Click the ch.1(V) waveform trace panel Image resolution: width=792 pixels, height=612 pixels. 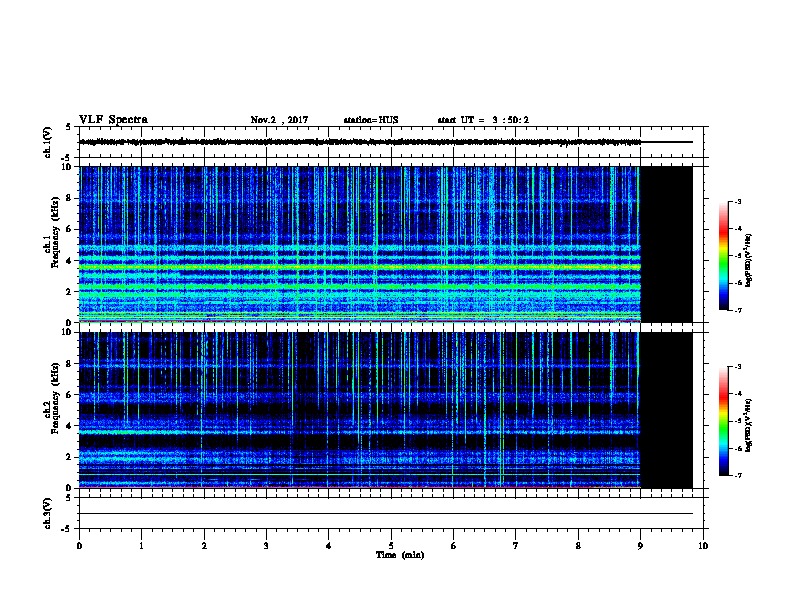coord(391,142)
